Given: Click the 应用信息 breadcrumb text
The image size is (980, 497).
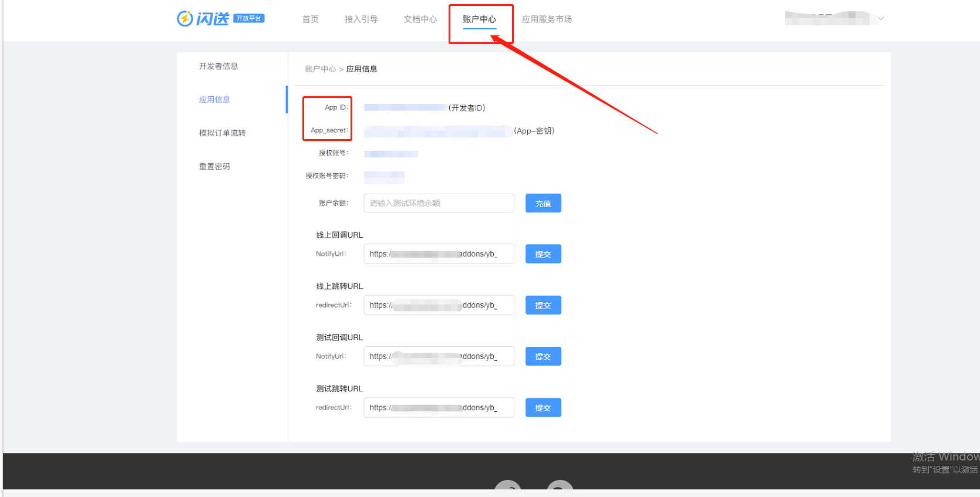Looking at the screenshot, I should (x=362, y=69).
